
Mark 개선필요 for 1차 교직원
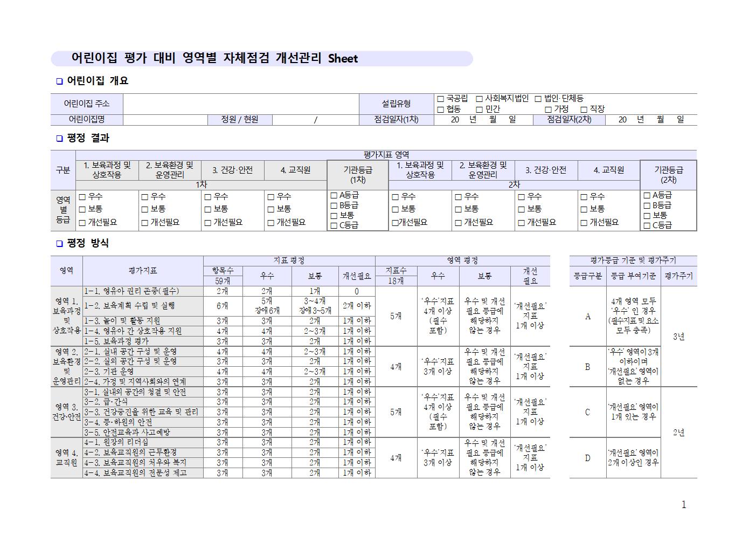point(271,222)
